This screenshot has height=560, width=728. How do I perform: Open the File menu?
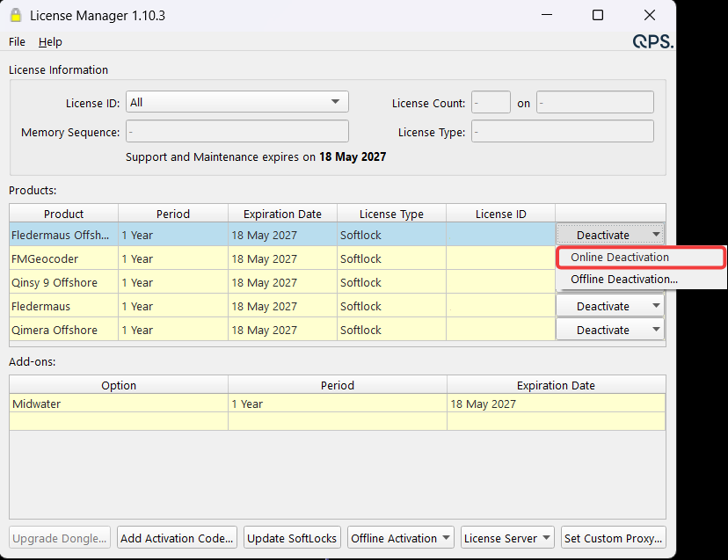(17, 42)
